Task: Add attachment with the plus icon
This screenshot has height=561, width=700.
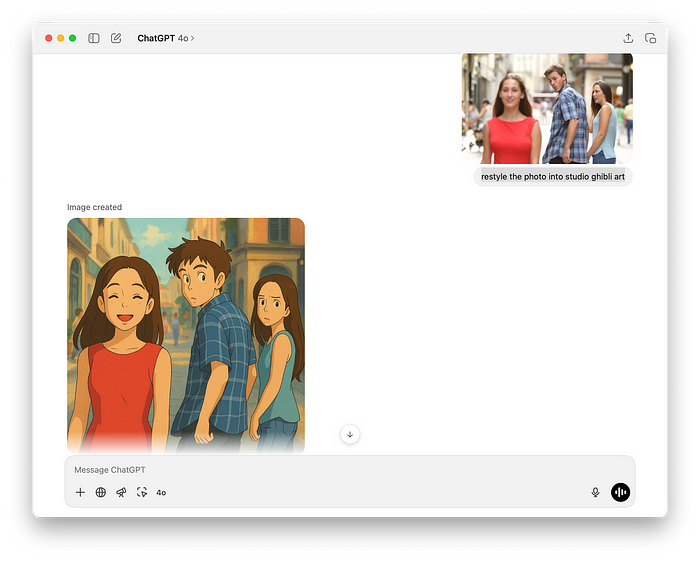Action: tap(80, 492)
